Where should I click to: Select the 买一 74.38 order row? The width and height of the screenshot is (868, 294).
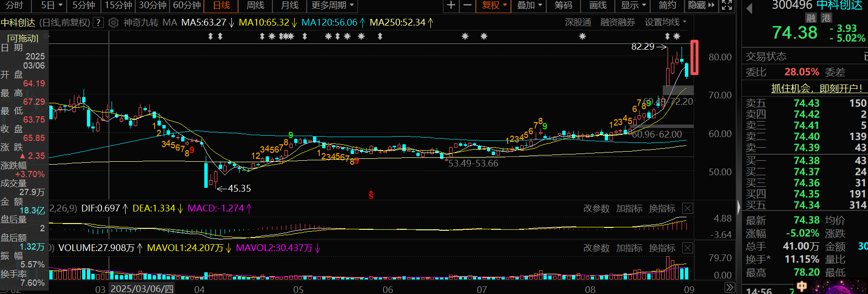pos(805,161)
